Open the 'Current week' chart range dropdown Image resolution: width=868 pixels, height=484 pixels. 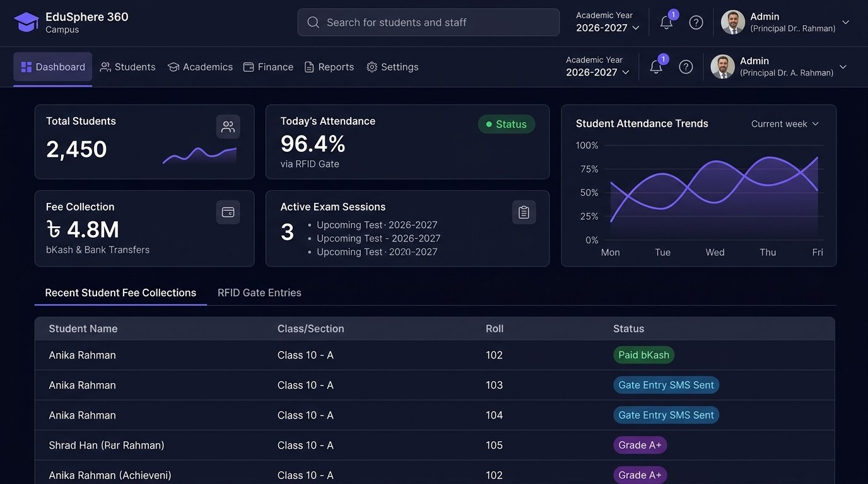point(785,124)
